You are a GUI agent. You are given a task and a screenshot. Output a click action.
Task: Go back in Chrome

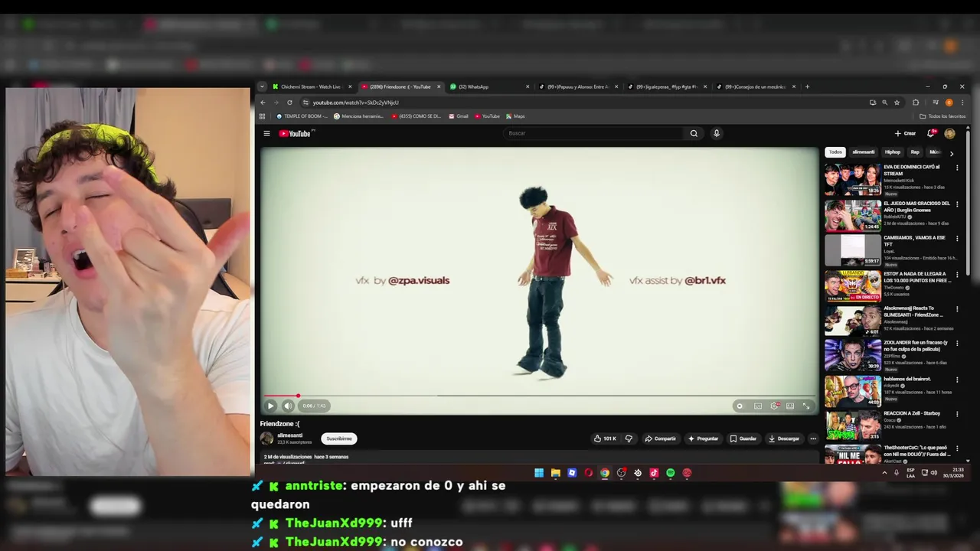point(263,103)
